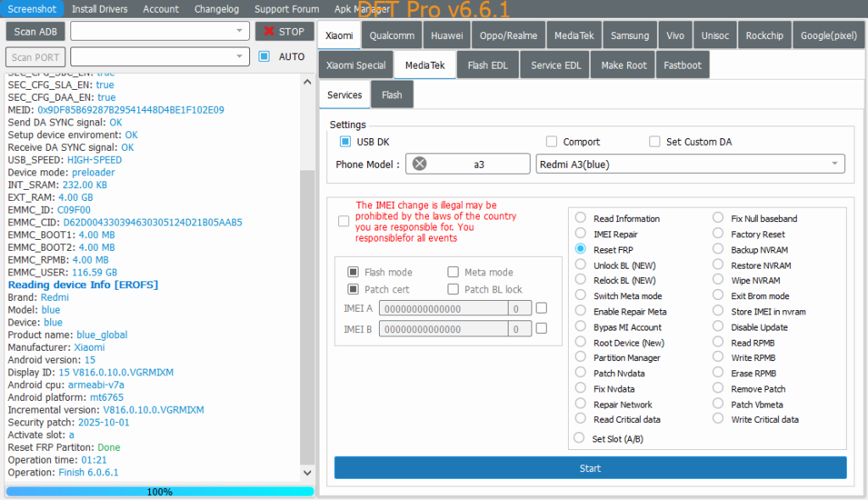Open the Service EDL sub-tab
The height and width of the screenshot is (500, 868).
coord(556,64)
